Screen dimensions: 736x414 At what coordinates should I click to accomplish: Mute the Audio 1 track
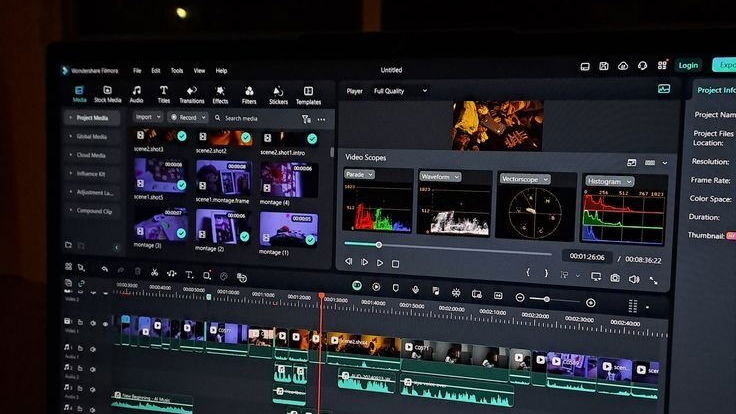coord(93,349)
